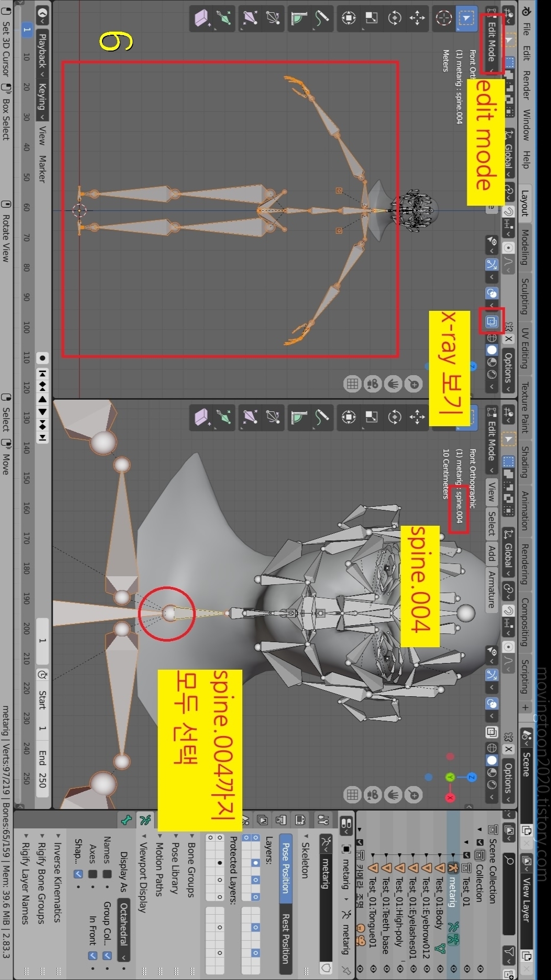Click the zoom magnifier gizmo in the head viewport

click(x=414, y=794)
